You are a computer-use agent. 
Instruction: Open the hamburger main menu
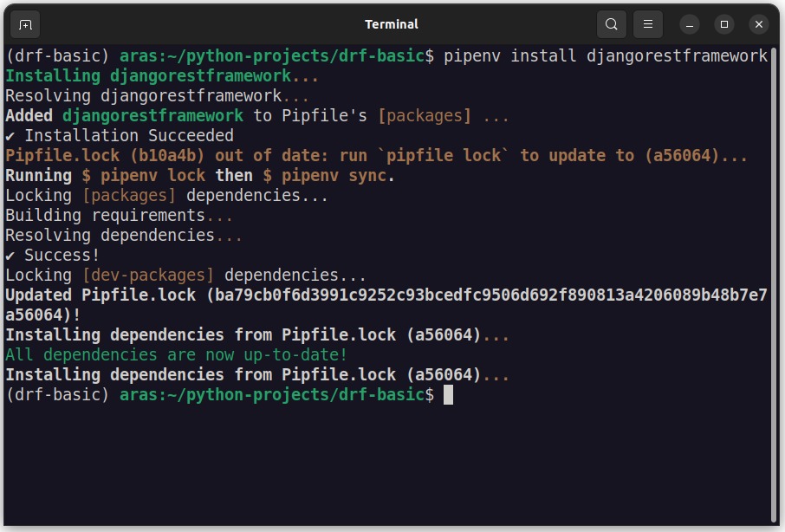point(648,24)
